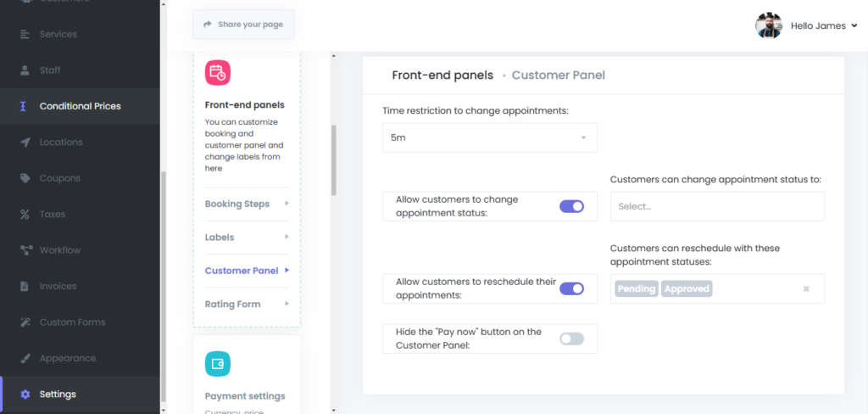Enable hiding the Pay now button

(x=571, y=338)
